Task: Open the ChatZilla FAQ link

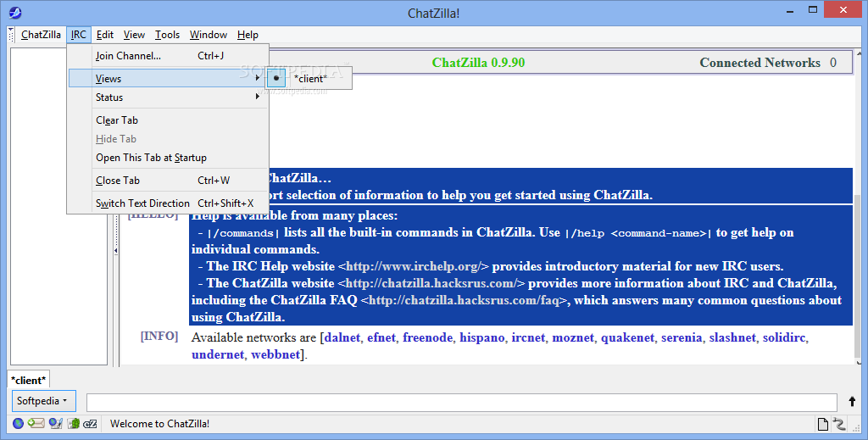Action: [x=465, y=300]
